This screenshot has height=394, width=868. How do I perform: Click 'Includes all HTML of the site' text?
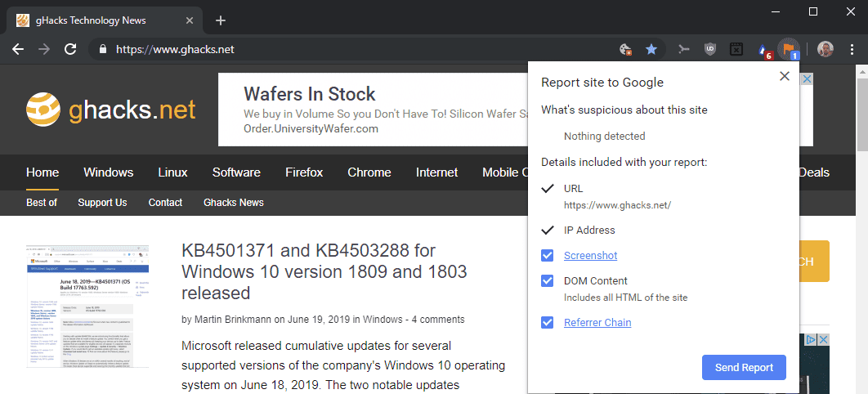(x=625, y=298)
